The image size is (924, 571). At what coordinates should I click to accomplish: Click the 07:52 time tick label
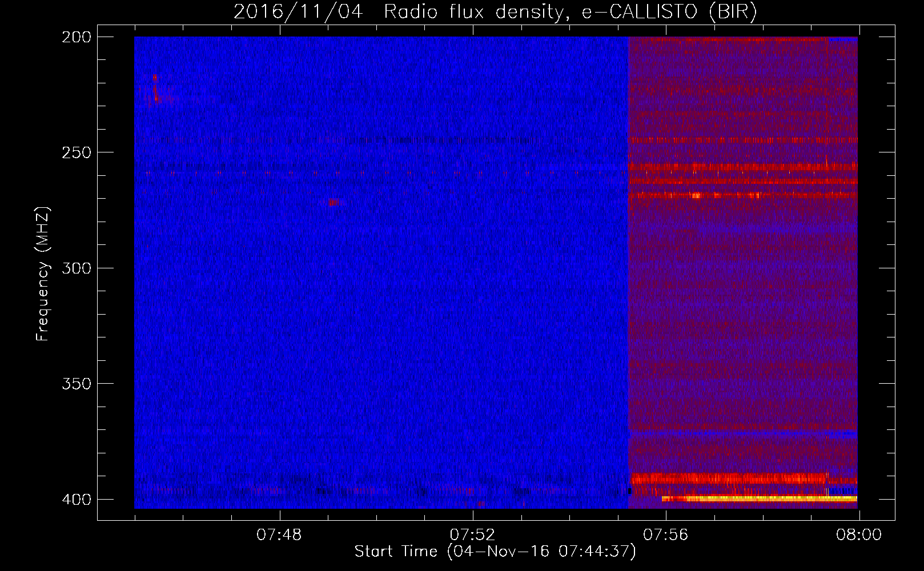472,535
